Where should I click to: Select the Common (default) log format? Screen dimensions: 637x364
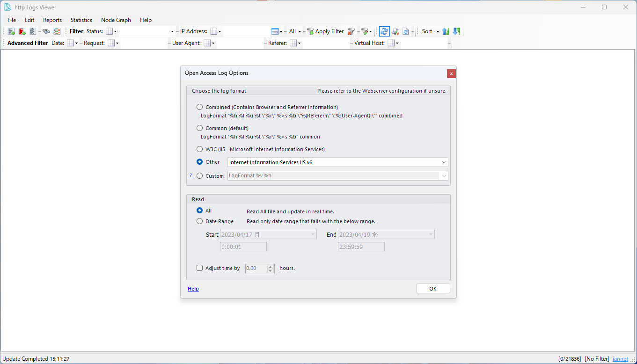click(200, 128)
